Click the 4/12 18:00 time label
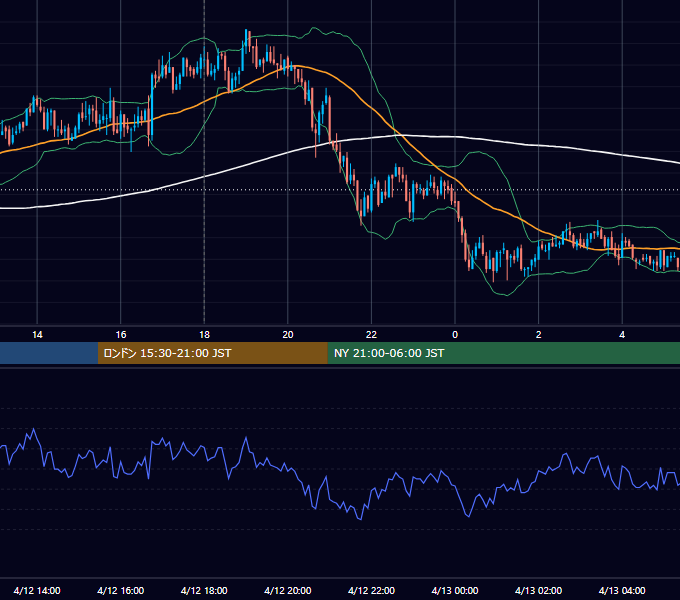 coord(204,590)
